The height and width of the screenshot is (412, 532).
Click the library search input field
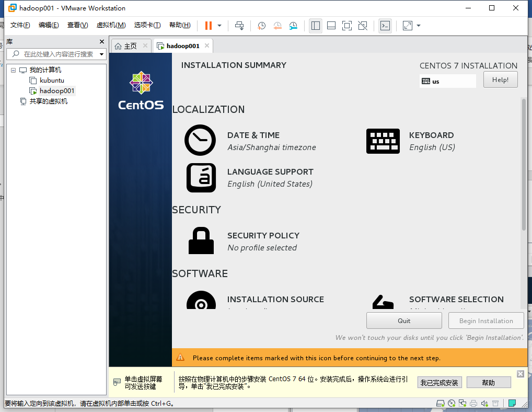pyautogui.click(x=56, y=54)
